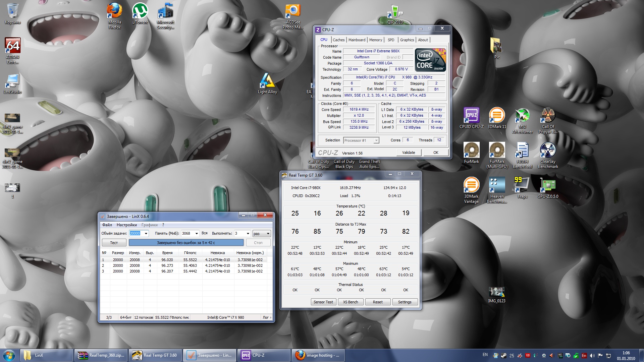
Task: Expand Объём задачи dropdown in LinX
Action: tap(146, 234)
